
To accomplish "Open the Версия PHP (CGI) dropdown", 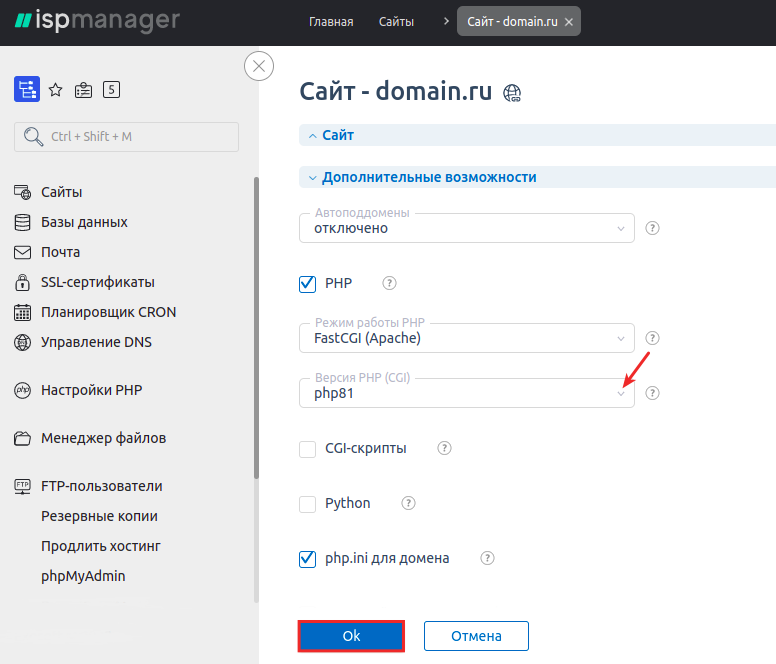I will pos(467,393).
